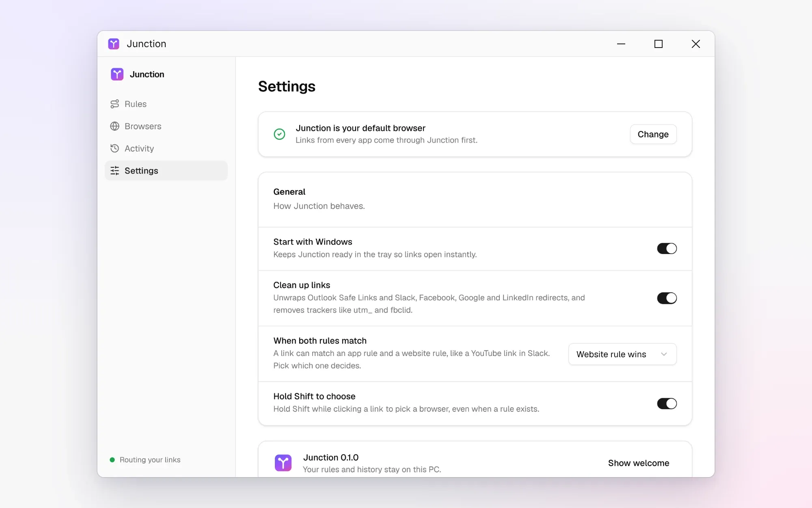Image resolution: width=812 pixels, height=508 pixels.
Task: Click the Show welcome button
Action: tap(638, 463)
